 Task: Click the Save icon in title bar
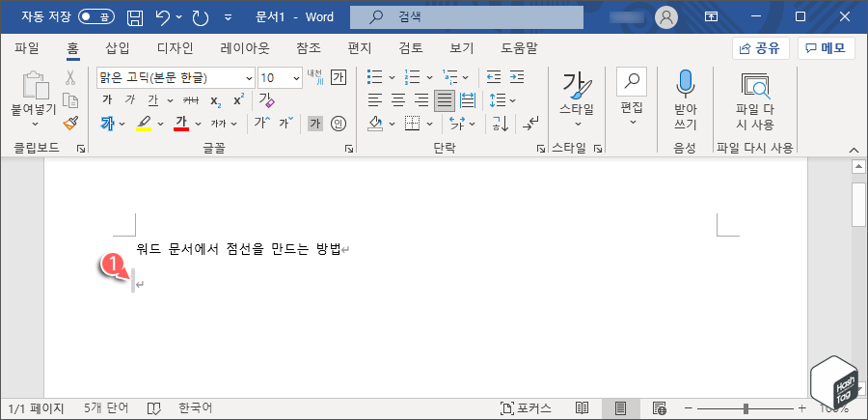[x=135, y=17]
